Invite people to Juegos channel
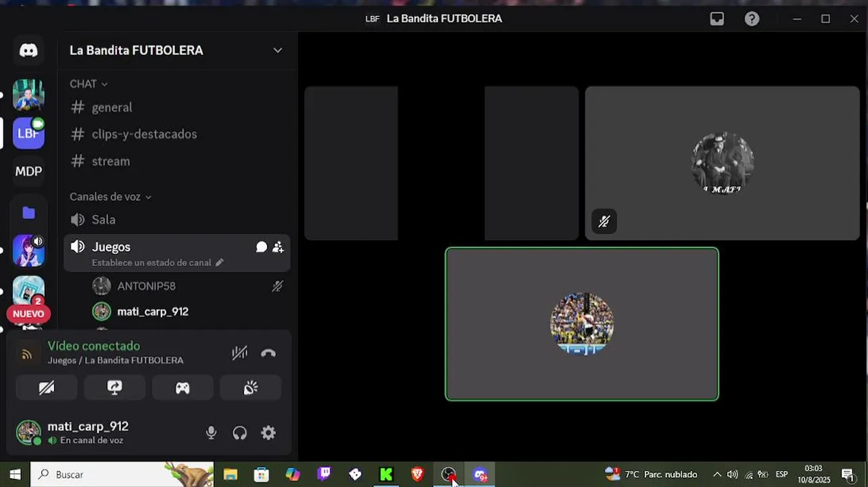The image size is (868, 487). click(278, 247)
